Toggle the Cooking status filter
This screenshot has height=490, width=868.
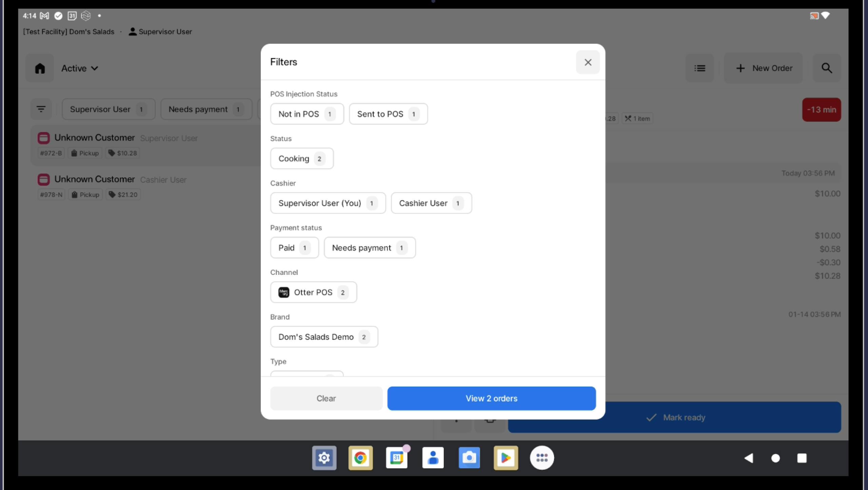coord(301,158)
